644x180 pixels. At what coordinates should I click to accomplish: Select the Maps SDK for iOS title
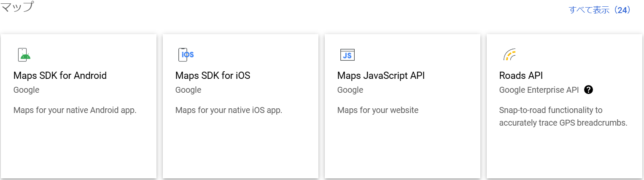pyautogui.click(x=213, y=75)
